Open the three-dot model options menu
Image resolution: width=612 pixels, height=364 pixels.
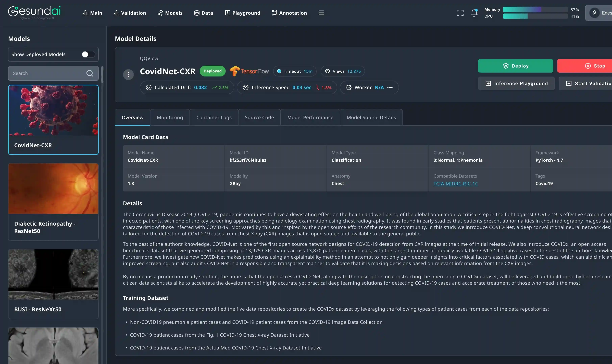click(128, 75)
